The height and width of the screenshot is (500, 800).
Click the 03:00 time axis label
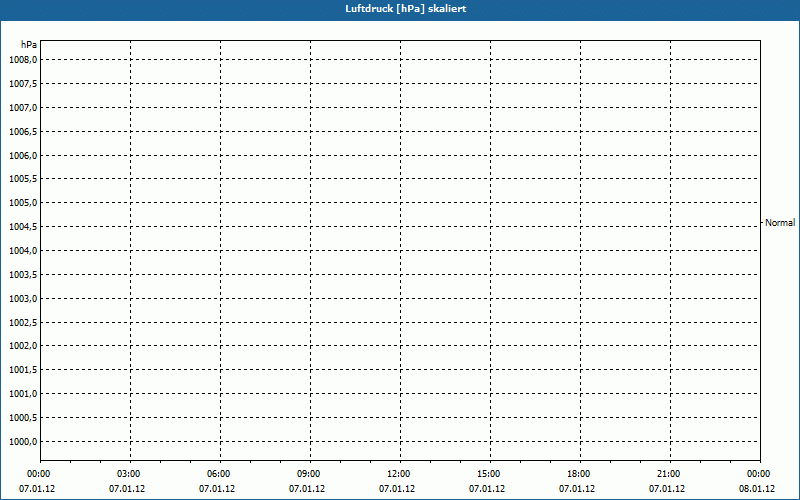[129, 474]
